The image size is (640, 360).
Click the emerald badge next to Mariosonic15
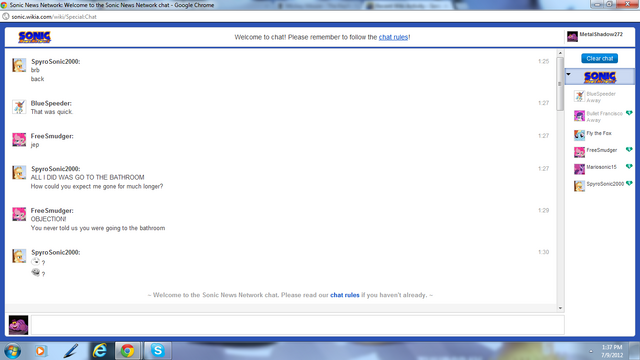pos(629,167)
